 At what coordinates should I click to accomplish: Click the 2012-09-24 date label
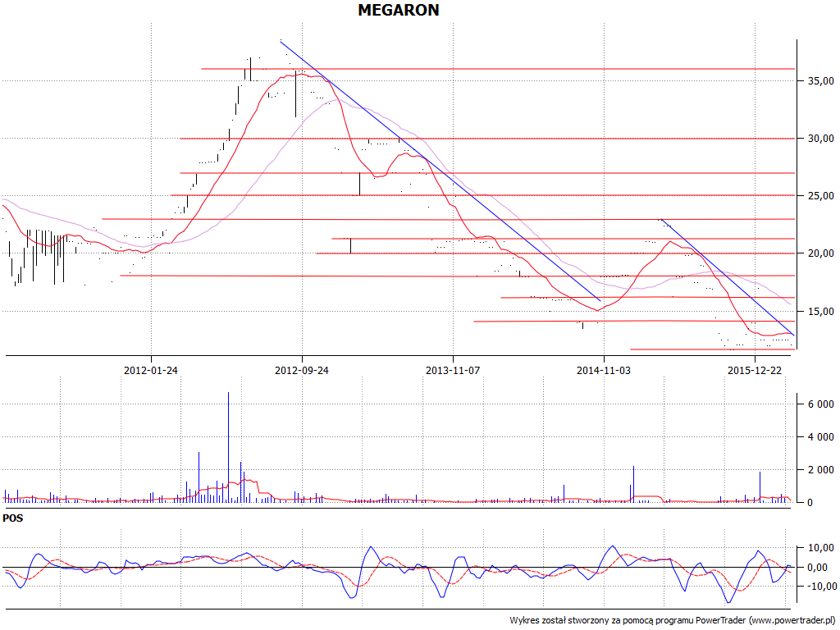[302, 370]
